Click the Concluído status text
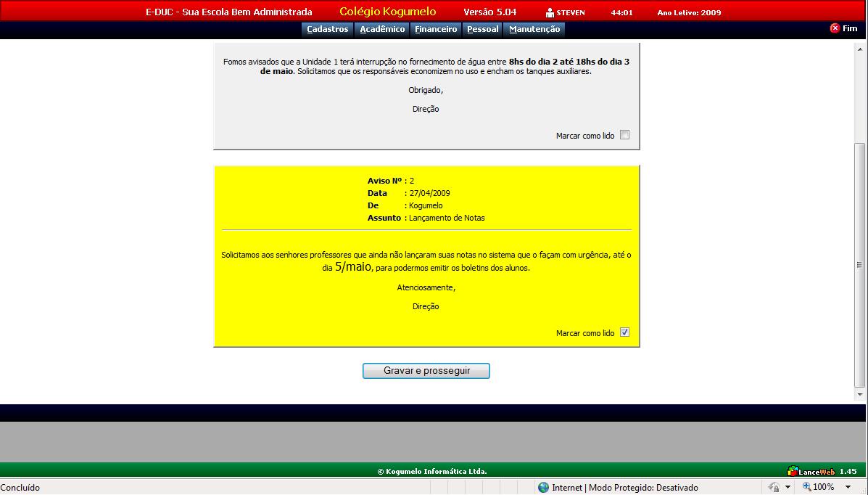The image size is (868, 495). point(20,488)
